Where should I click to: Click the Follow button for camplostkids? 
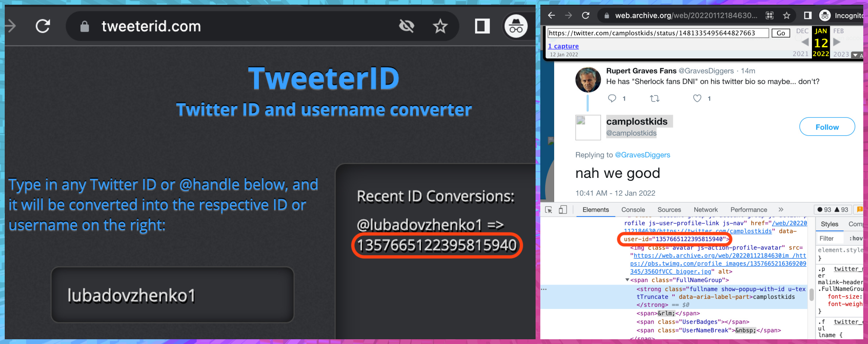point(827,127)
